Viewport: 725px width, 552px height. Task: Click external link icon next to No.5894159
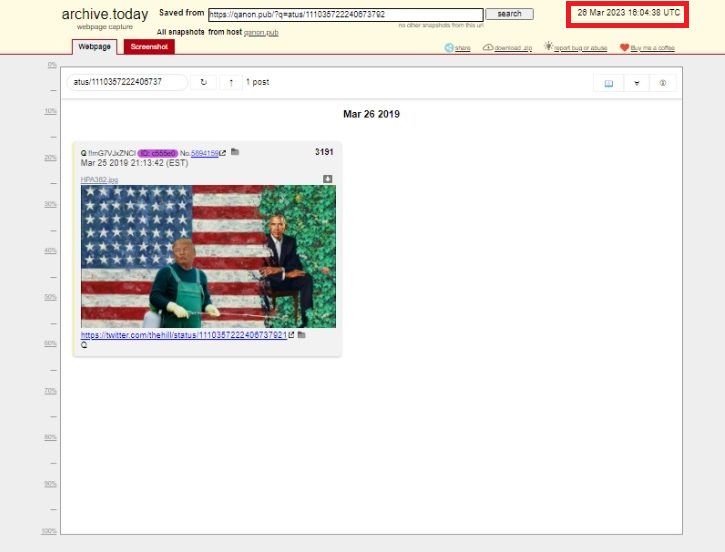[x=223, y=153]
